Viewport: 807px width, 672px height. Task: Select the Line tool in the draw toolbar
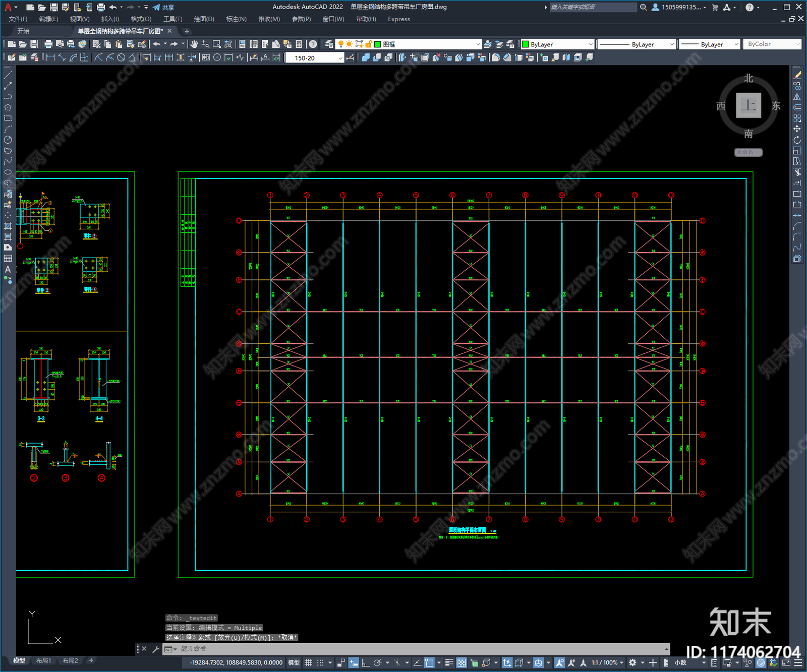pos(8,75)
